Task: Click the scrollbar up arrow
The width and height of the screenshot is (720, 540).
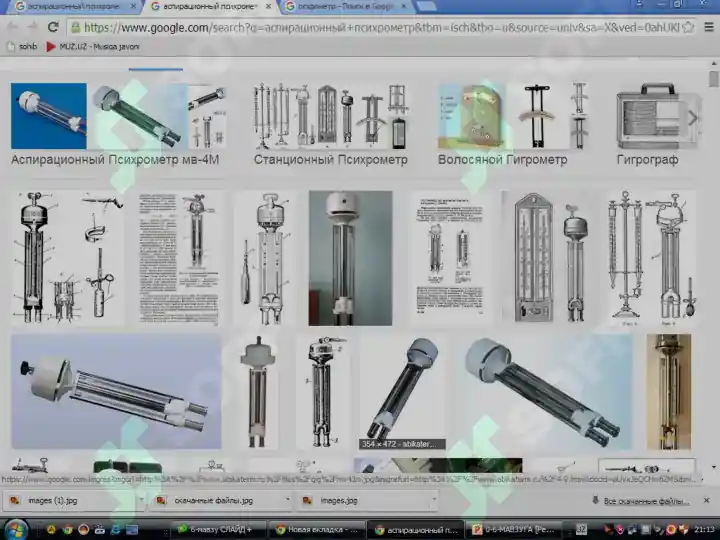Action: [714, 63]
